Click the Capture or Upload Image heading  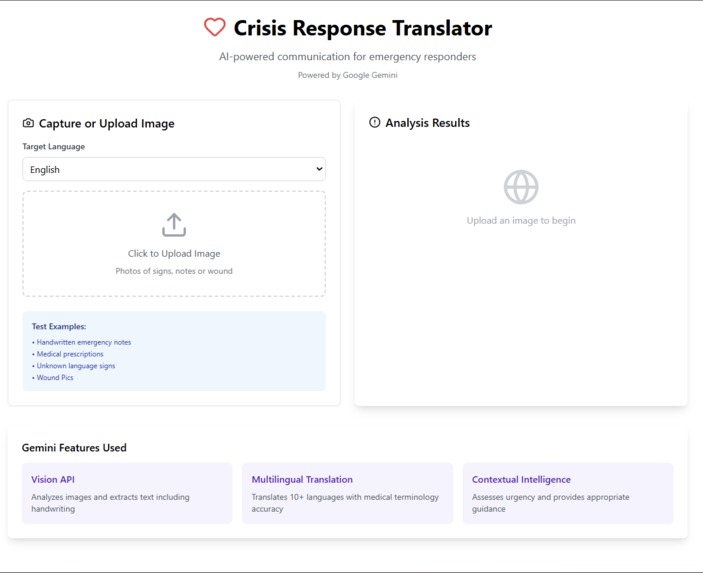pyautogui.click(x=107, y=123)
